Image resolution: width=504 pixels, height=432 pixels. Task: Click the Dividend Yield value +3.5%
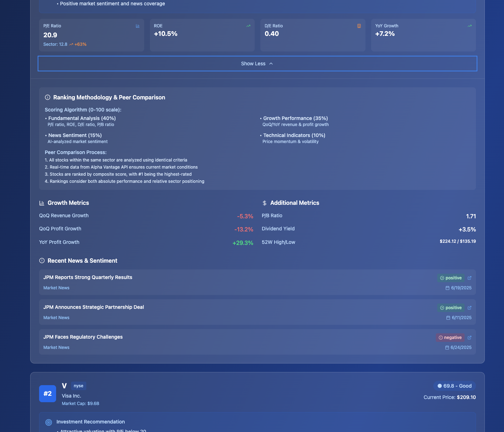coord(467,229)
